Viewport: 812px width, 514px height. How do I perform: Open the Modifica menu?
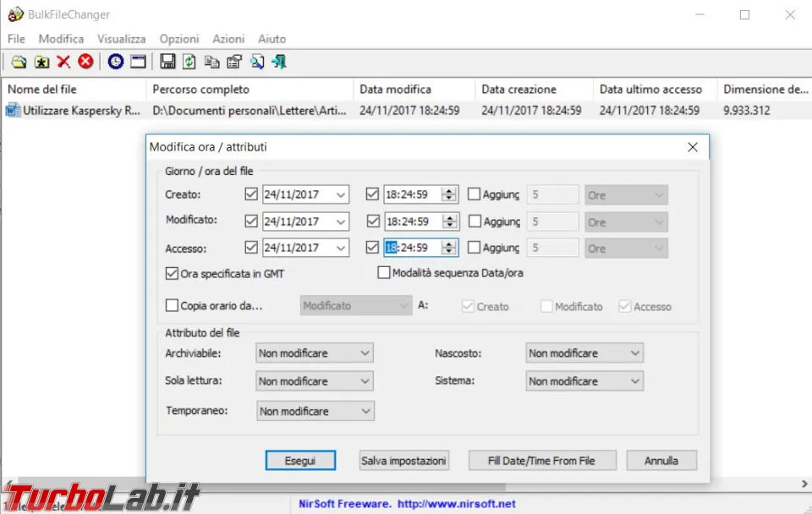[61, 39]
